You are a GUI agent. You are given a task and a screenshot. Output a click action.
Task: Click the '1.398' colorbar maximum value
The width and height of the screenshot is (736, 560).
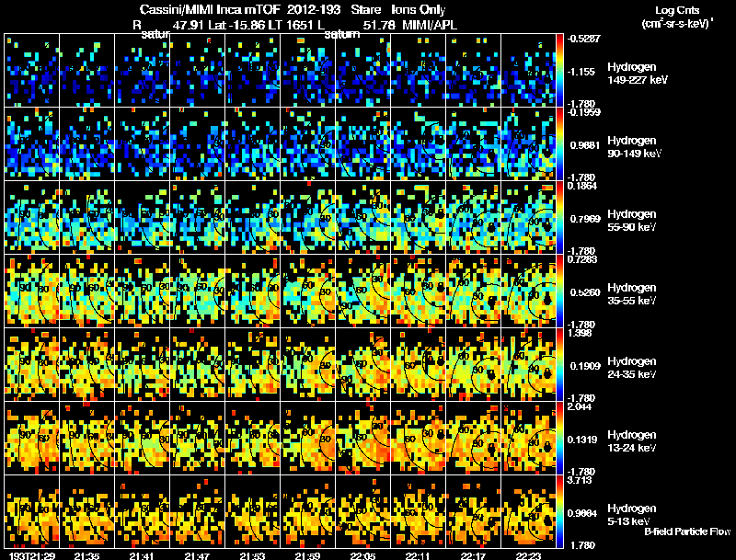pyautogui.click(x=581, y=333)
